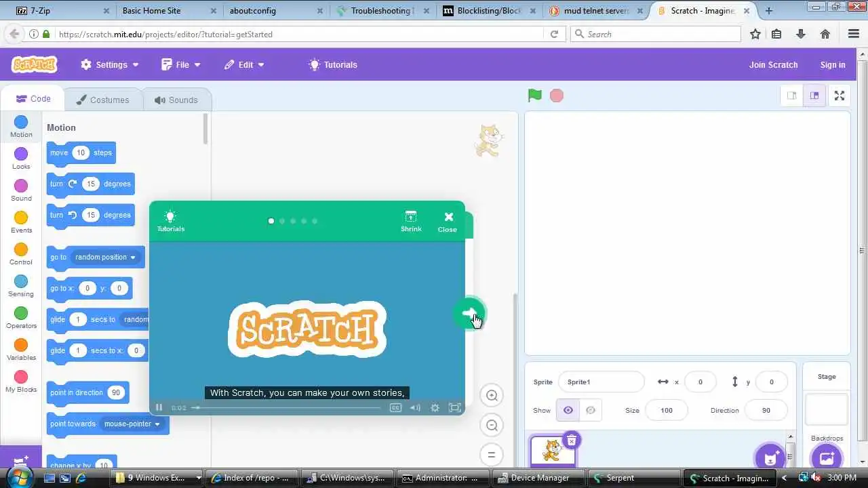Open 9 Windows Explorer taskbar group dropdown

[199, 478]
